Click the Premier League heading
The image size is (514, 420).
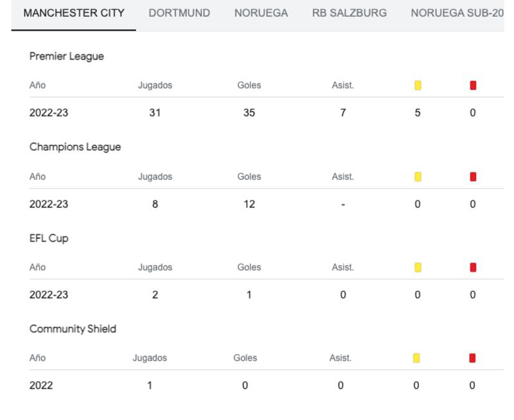[x=67, y=57]
